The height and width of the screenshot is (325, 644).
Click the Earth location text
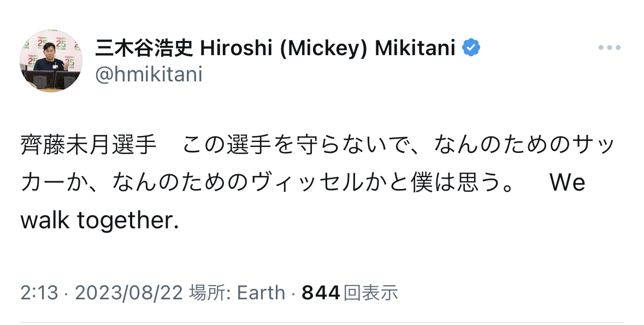click(x=261, y=293)
